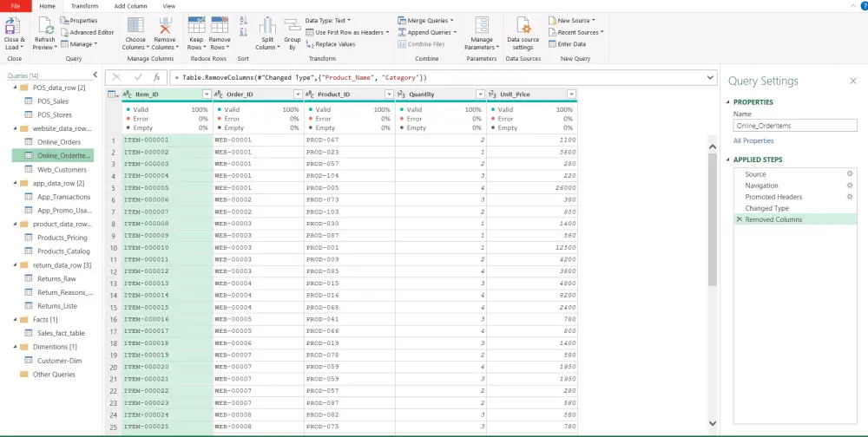Switch to the Transform tab
868x437 pixels.
point(84,6)
